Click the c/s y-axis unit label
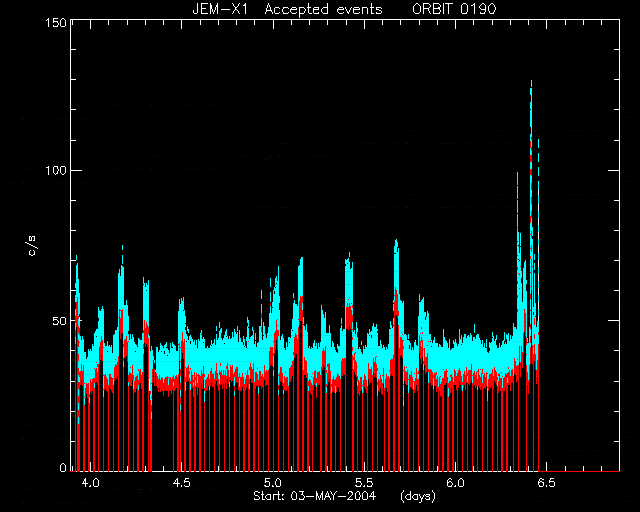 pos(33,245)
